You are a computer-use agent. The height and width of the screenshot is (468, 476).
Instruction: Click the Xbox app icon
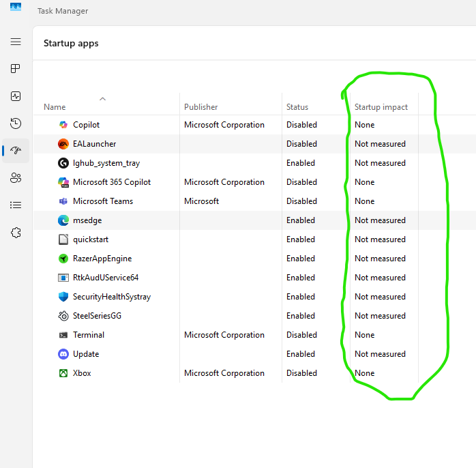63,373
